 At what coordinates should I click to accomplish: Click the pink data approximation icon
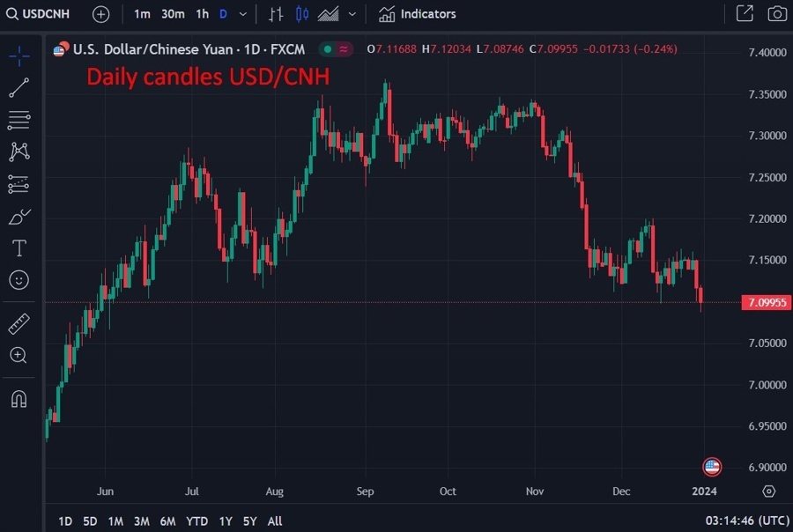(x=344, y=49)
